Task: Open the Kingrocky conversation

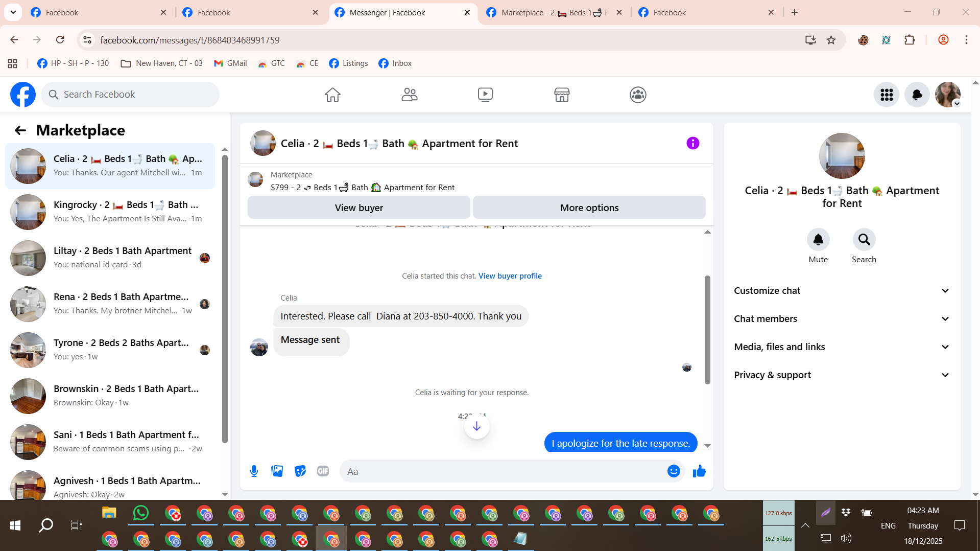Action: pyautogui.click(x=110, y=212)
